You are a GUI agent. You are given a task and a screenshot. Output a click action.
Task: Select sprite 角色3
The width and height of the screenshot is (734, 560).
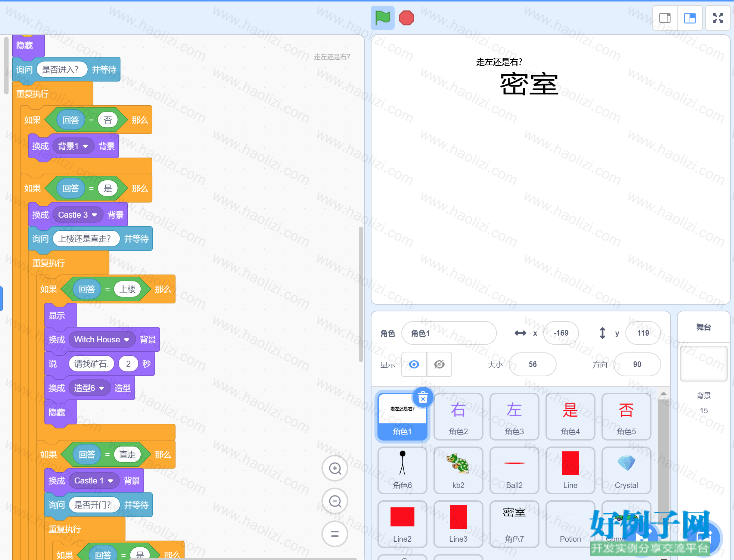[514, 417]
